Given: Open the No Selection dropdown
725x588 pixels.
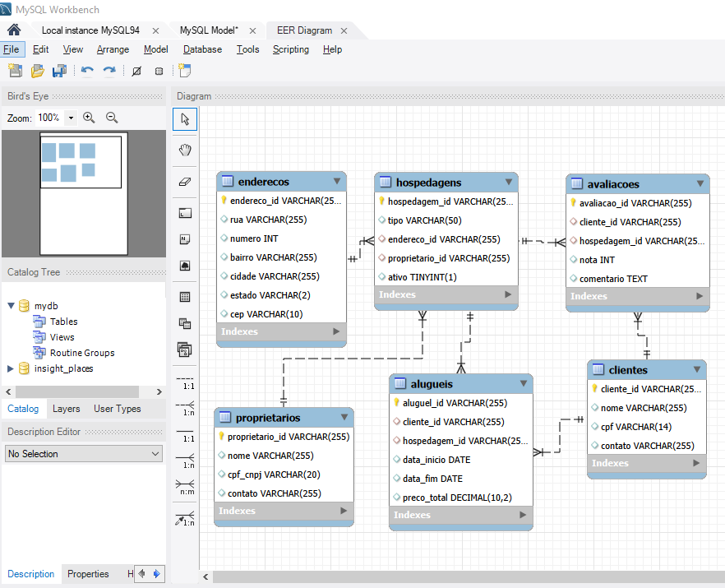Looking at the screenshot, I should pos(84,454).
